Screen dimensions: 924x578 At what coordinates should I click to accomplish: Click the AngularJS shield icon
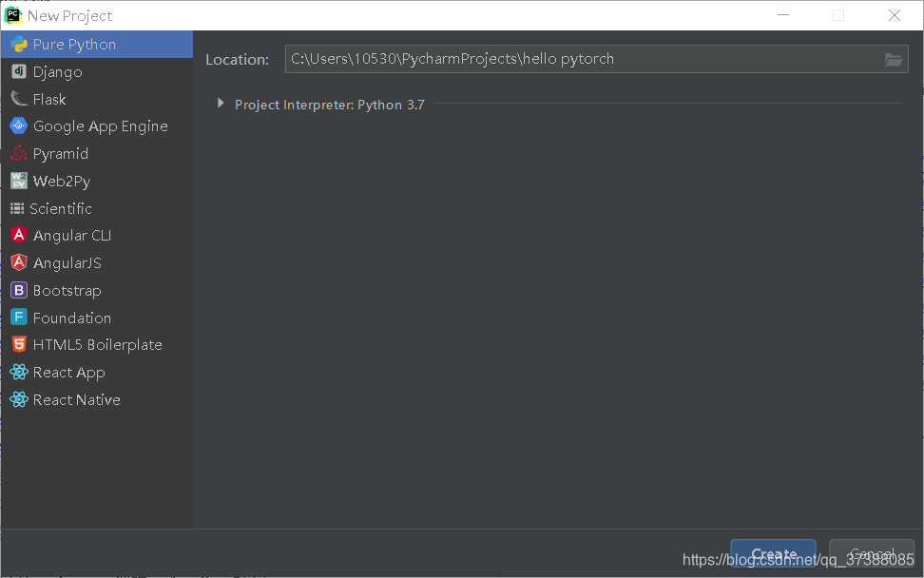pyautogui.click(x=19, y=262)
